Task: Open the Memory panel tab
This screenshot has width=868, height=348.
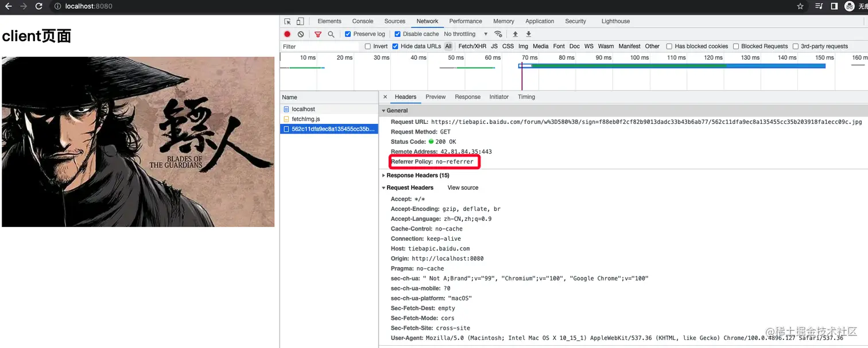Action: coord(503,21)
